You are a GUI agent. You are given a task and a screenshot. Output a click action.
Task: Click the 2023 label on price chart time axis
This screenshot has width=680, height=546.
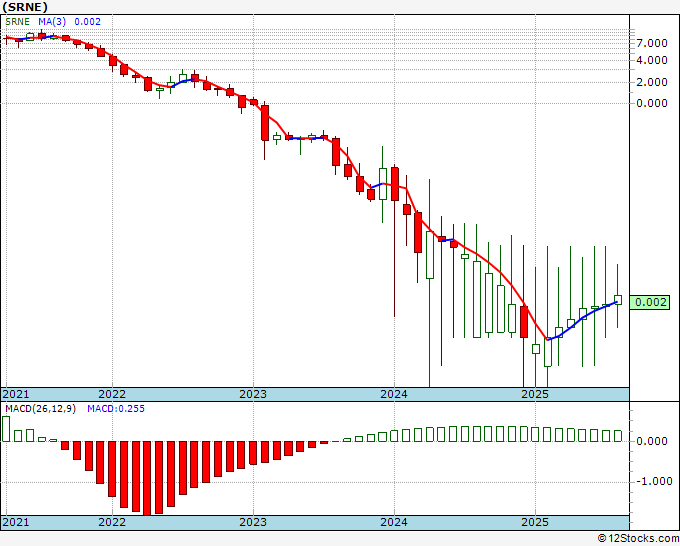point(253,394)
